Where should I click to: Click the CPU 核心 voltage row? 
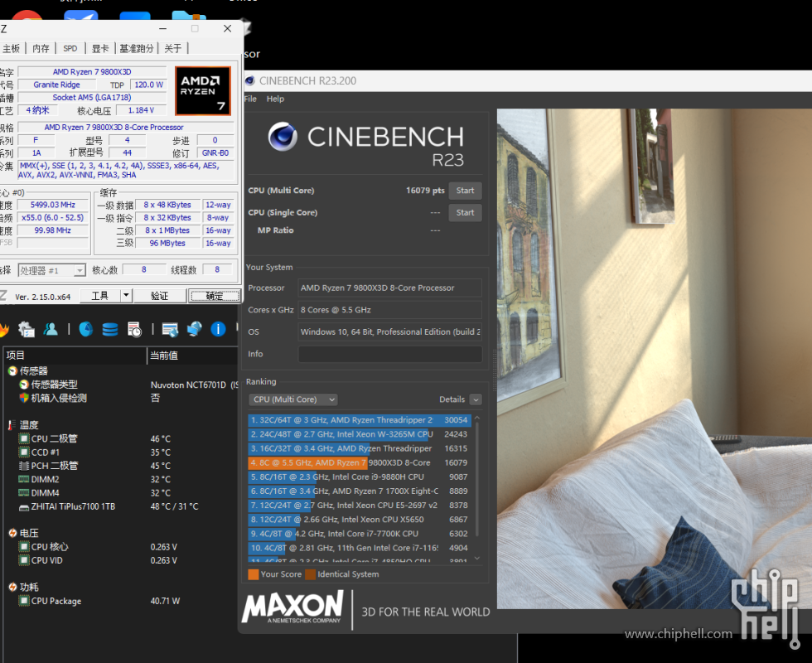tap(120, 547)
